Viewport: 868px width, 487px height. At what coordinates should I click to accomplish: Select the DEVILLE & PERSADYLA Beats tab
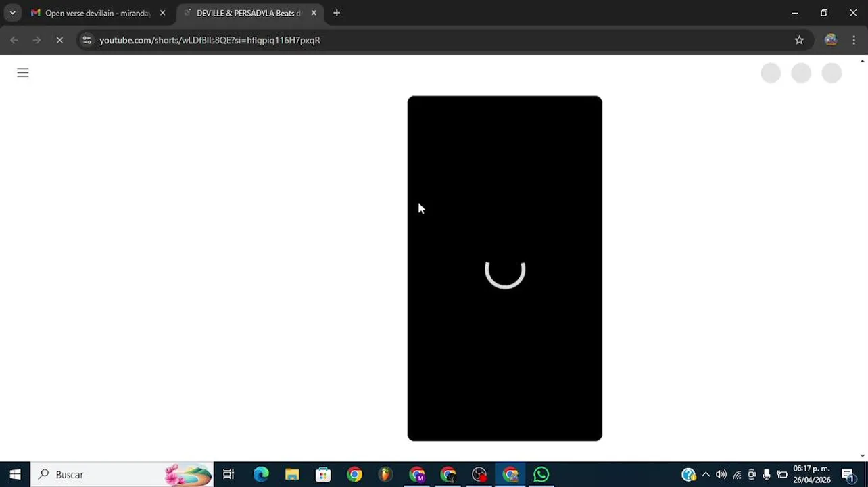point(247,13)
